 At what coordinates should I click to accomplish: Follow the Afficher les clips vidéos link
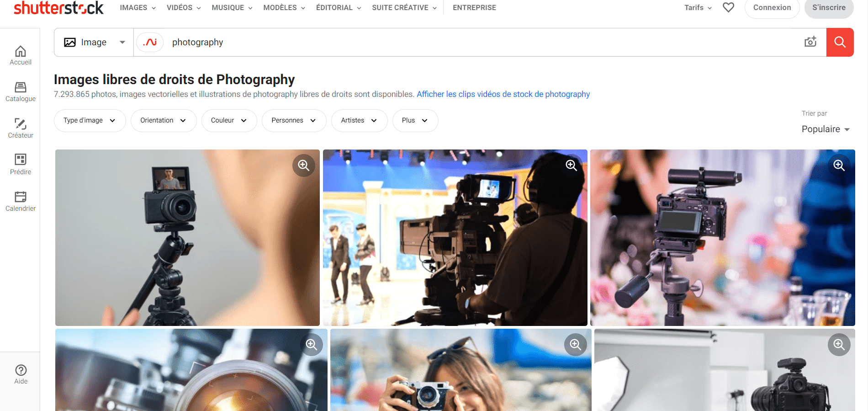[x=503, y=94]
